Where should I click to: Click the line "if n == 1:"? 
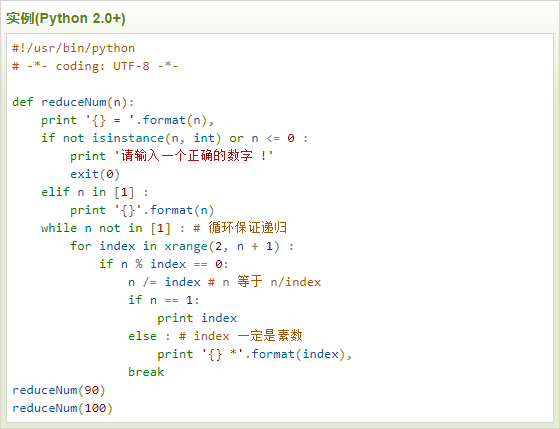pos(164,300)
